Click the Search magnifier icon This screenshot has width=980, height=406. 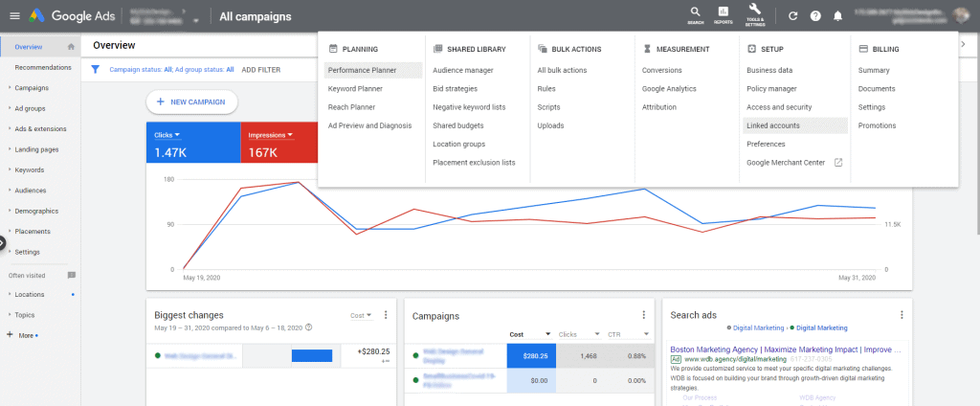(x=695, y=14)
